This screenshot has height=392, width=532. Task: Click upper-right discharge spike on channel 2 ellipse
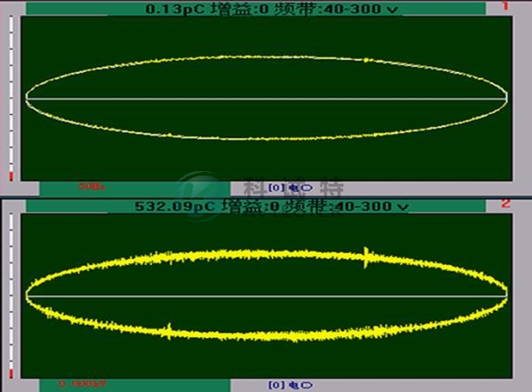(367, 256)
